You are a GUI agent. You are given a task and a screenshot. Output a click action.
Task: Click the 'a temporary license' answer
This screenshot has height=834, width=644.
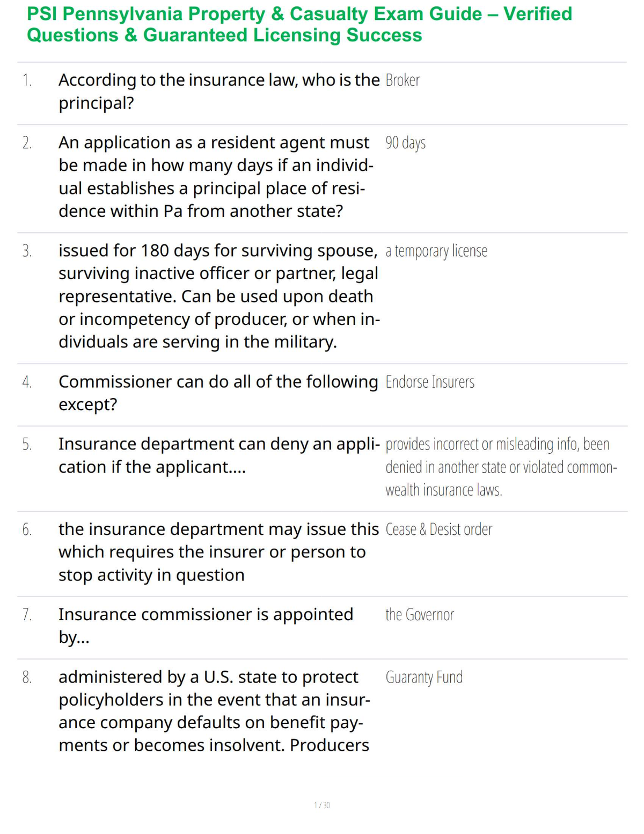pyautogui.click(x=436, y=251)
